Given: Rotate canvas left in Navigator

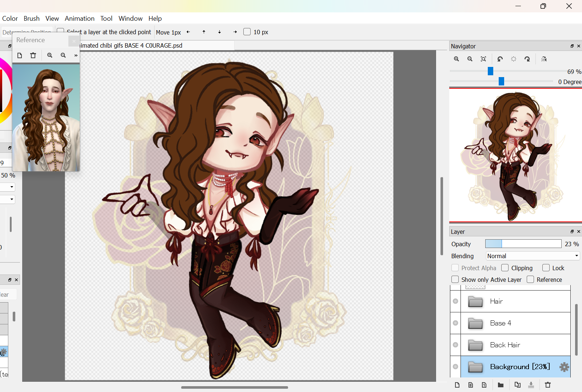Looking at the screenshot, I should (x=500, y=59).
